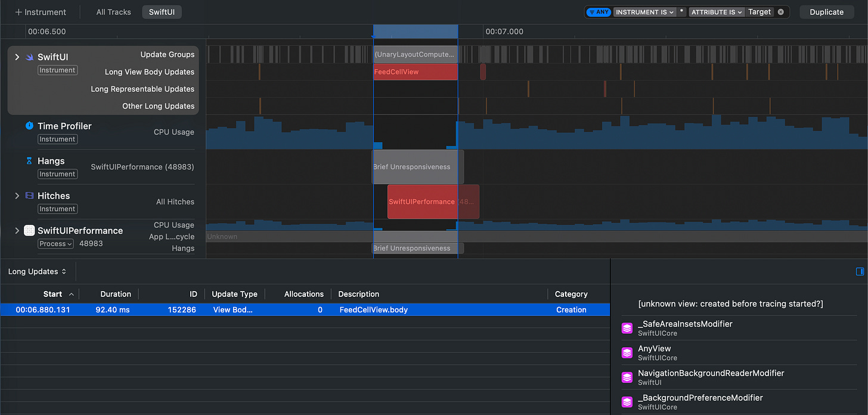This screenshot has height=415, width=868.
Task: Click the 92.40 ms duration cell
Action: pos(113,309)
